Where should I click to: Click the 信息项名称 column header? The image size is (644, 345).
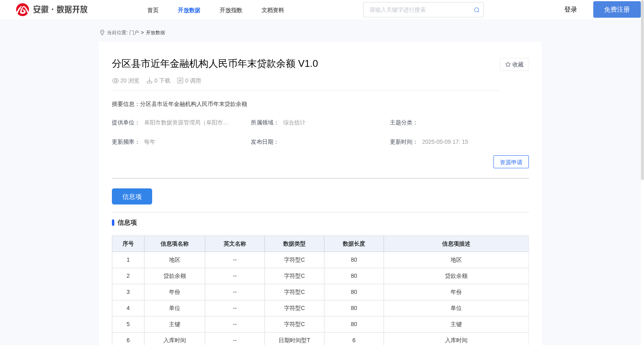point(175,244)
